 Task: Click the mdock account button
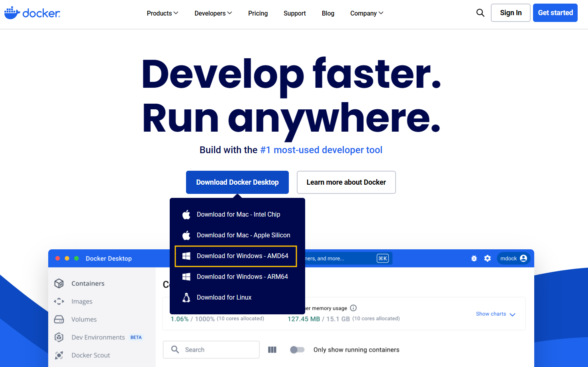(x=514, y=258)
